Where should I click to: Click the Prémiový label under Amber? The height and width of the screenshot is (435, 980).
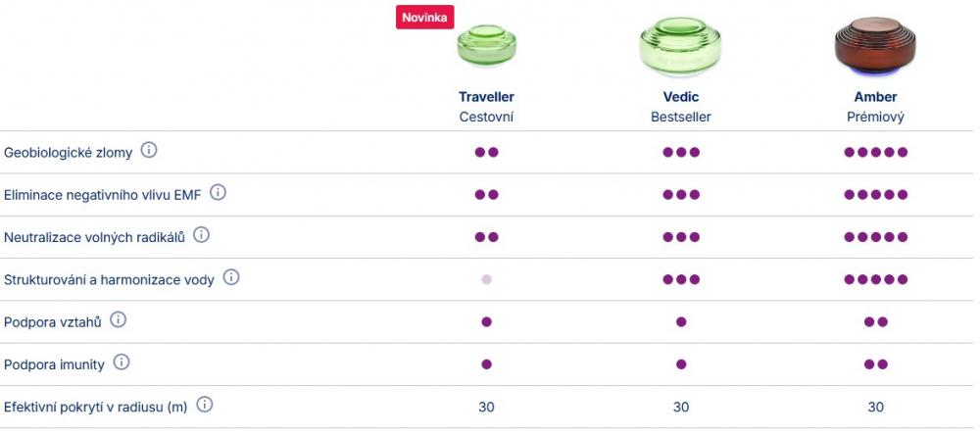(875, 117)
